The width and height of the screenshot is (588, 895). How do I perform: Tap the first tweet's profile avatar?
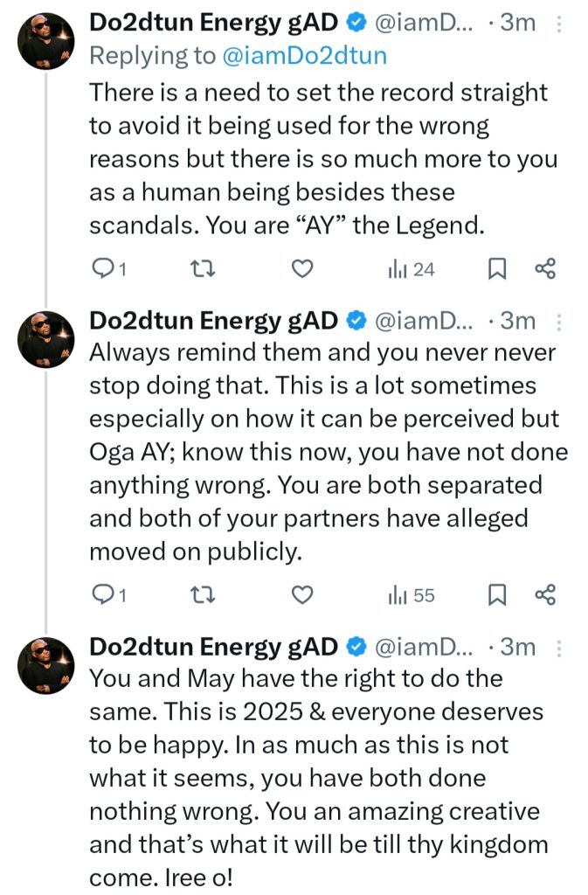(x=46, y=40)
